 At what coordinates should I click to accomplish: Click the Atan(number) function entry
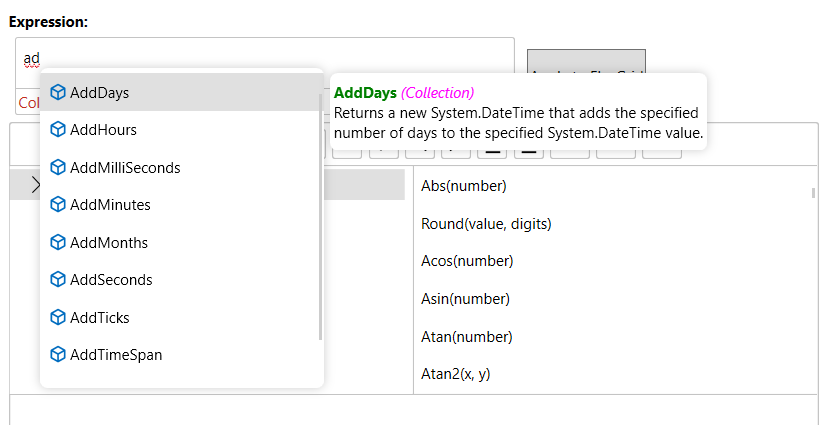pyautogui.click(x=467, y=336)
